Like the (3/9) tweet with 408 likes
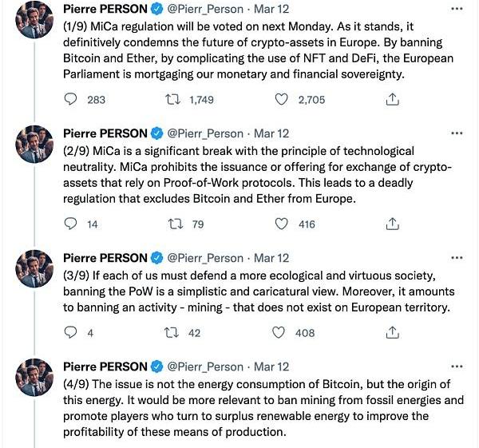Image resolution: width=479 pixels, height=448 pixels. point(279,332)
